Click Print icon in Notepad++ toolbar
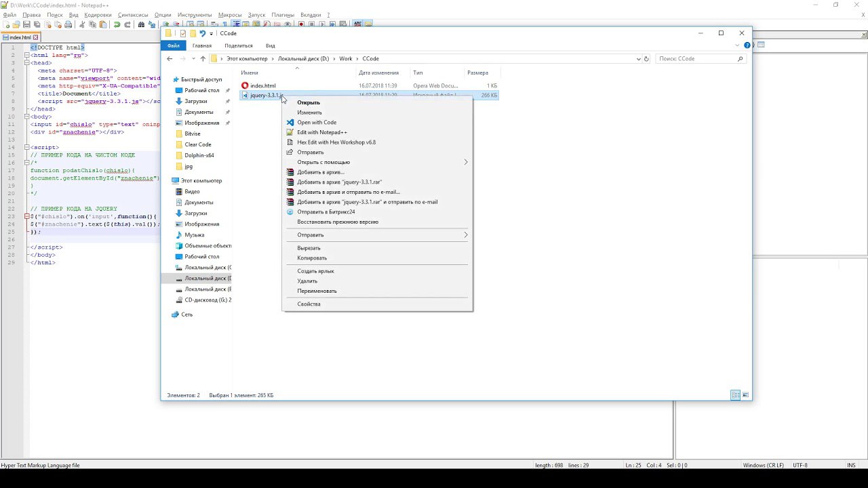The image size is (868, 488). (68, 24)
